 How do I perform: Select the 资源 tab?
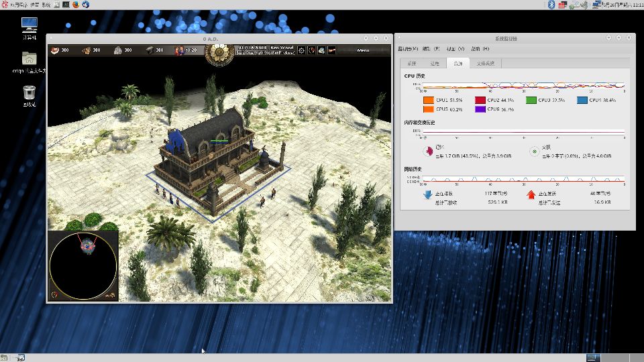[x=458, y=64]
